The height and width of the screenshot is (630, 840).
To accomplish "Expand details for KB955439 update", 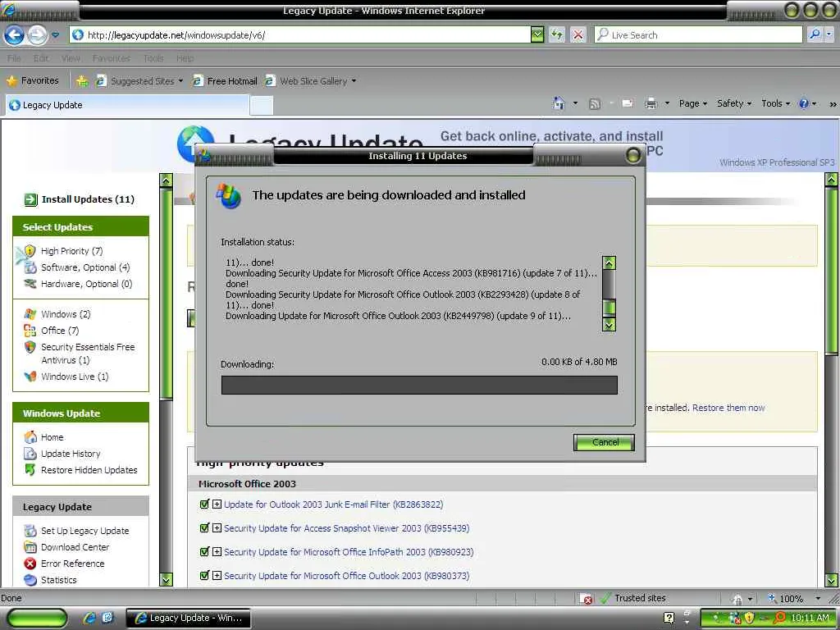I will point(217,528).
